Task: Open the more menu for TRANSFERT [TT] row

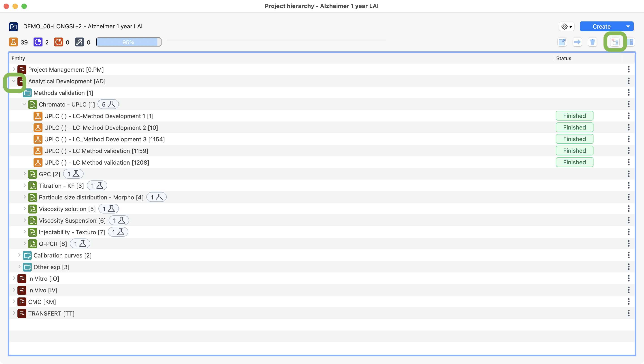Action: click(x=629, y=313)
